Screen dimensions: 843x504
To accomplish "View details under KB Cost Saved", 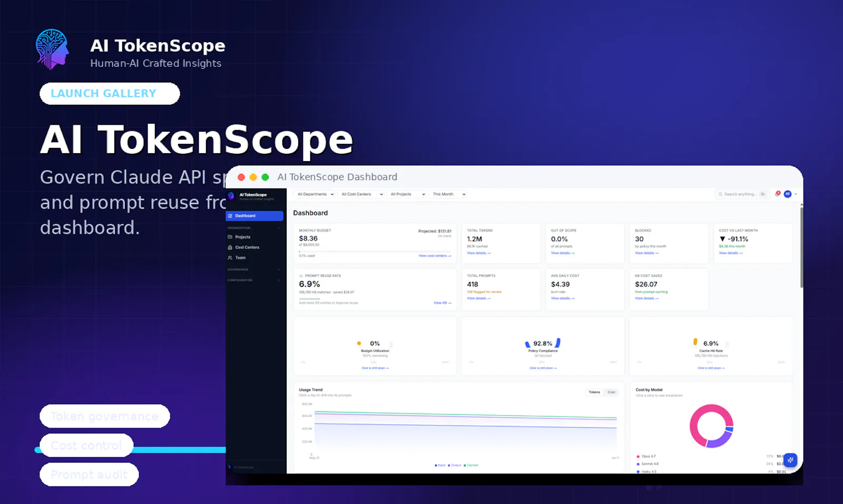I will pyautogui.click(x=646, y=299).
